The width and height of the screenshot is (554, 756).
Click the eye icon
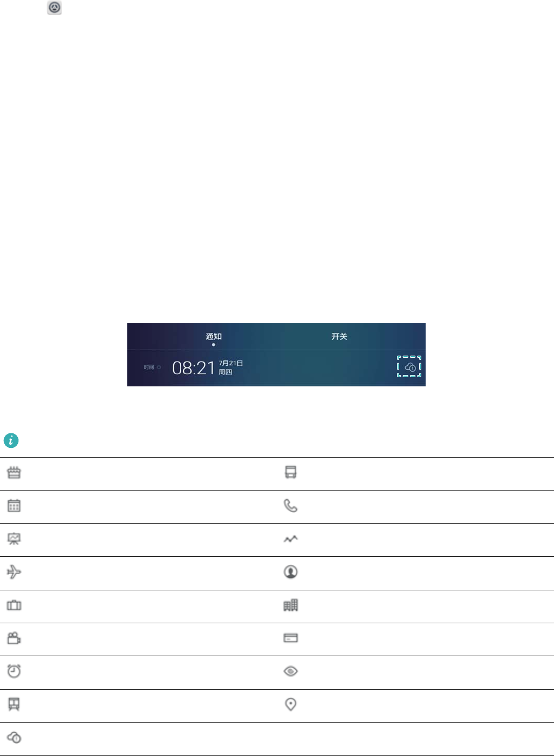(291, 671)
